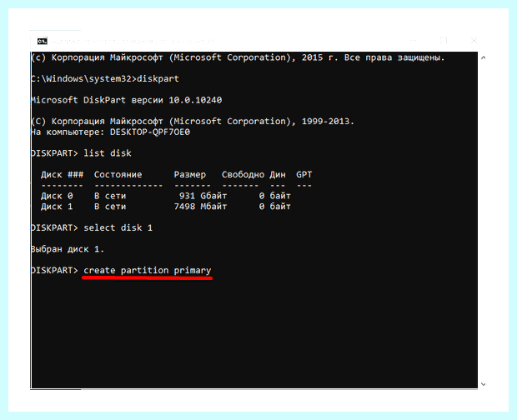Viewport: 517px width, 420px height.
Task: Click the computer name 'DESKTOP-QPF7OE0'
Action: tap(150, 132)
